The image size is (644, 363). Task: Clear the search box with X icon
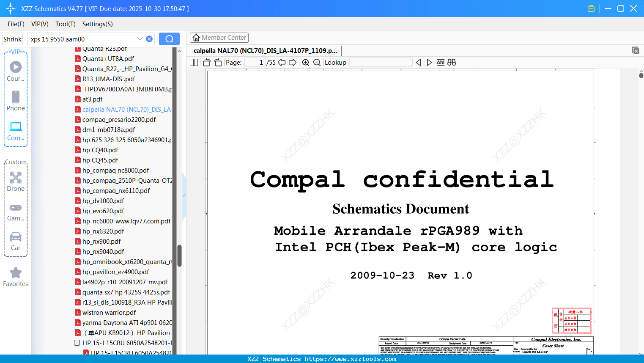pos(149,39)
